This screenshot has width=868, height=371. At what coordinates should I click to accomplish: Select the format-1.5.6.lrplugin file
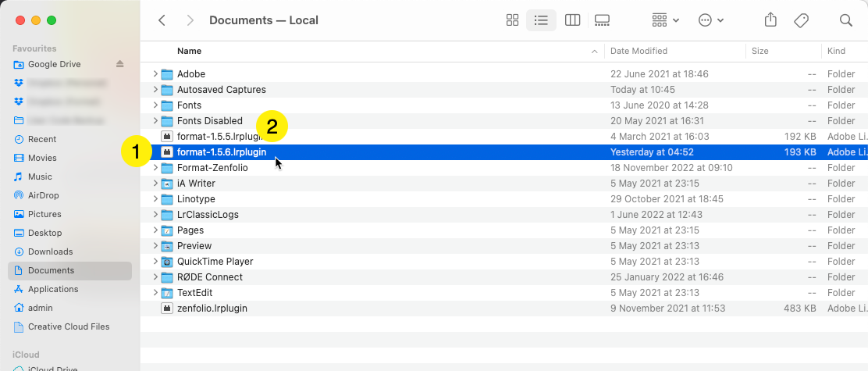tap(221, 152)
